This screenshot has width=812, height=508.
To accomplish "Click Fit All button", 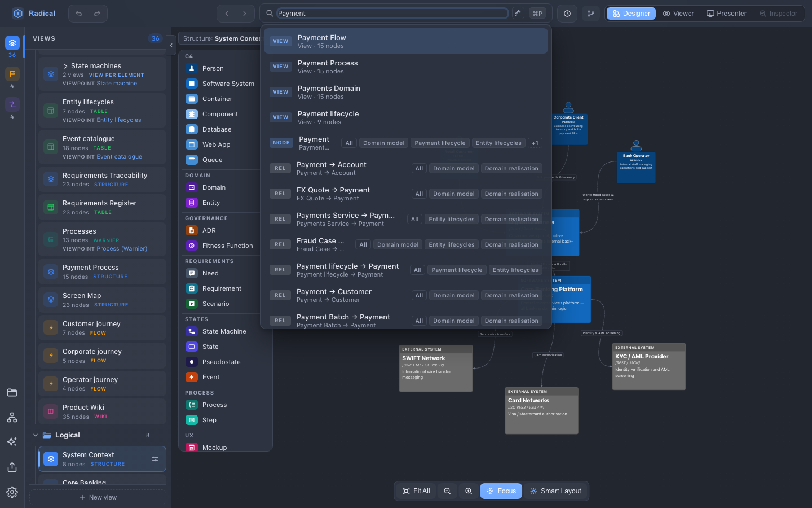I will [x=416, y=491].
